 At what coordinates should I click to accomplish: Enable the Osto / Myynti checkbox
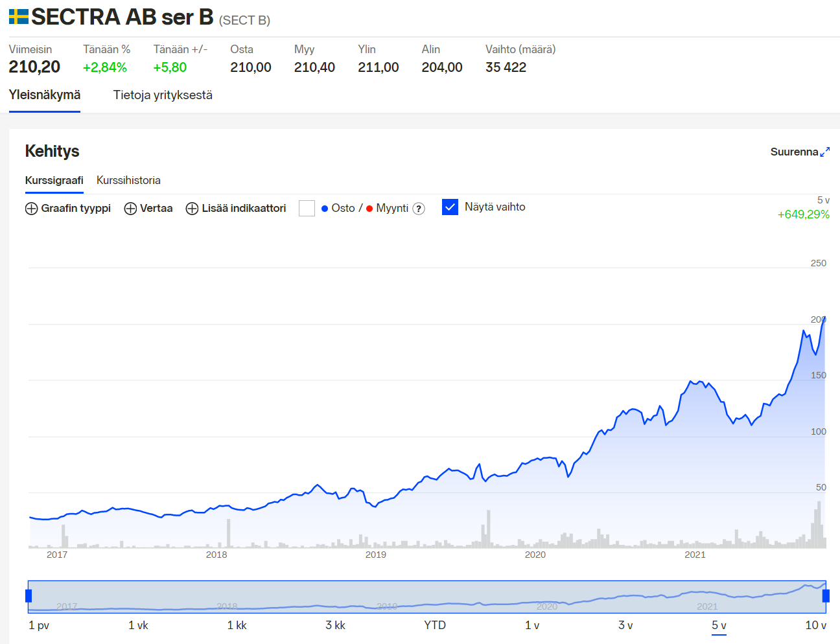(x=307, y=208)
